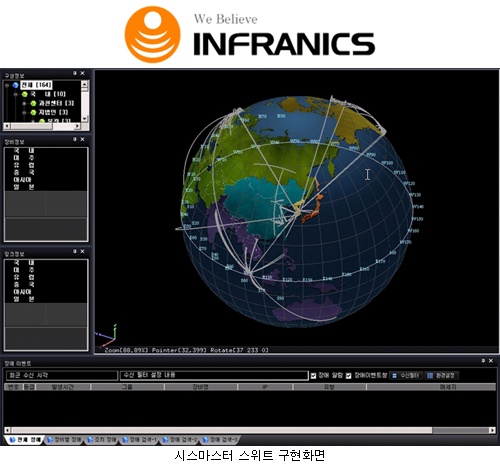Select 미주 in the 링크정보 list

tap(24, 270)
